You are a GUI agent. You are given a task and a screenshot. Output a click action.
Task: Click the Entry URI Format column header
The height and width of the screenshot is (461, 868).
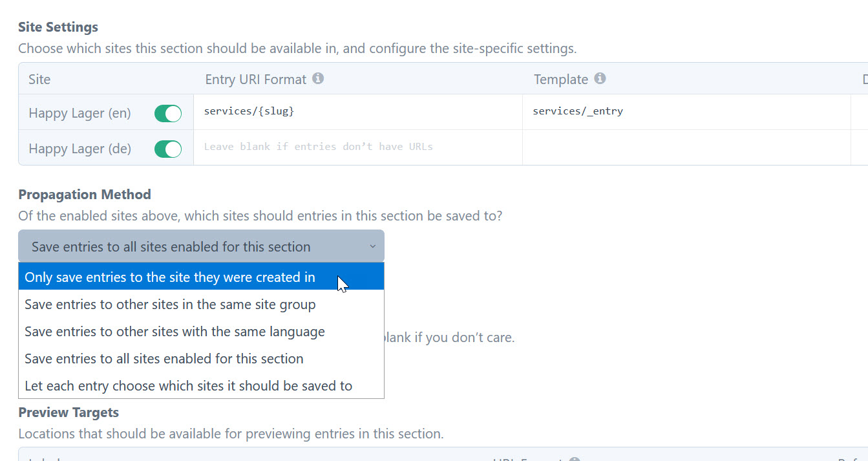pos(255,79)
